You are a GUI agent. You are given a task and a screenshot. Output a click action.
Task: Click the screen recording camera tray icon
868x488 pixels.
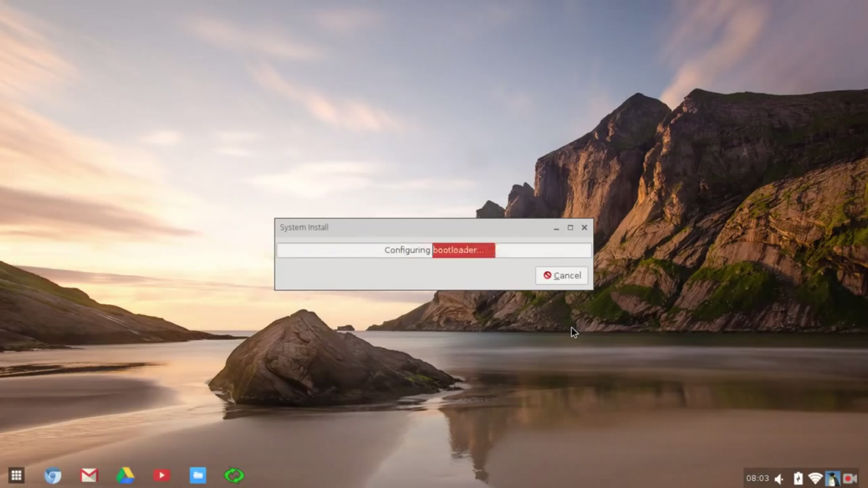click(x=850, y=478)
